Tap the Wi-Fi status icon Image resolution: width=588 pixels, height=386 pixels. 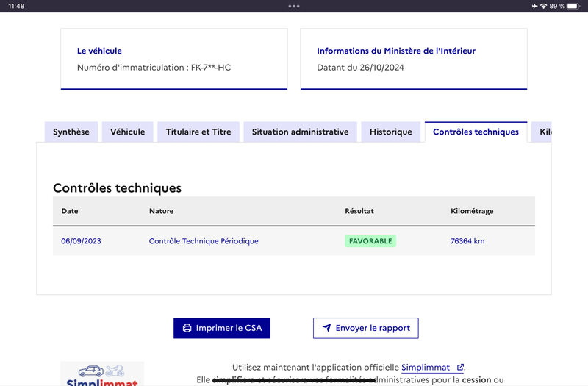[x=543, y=6]
